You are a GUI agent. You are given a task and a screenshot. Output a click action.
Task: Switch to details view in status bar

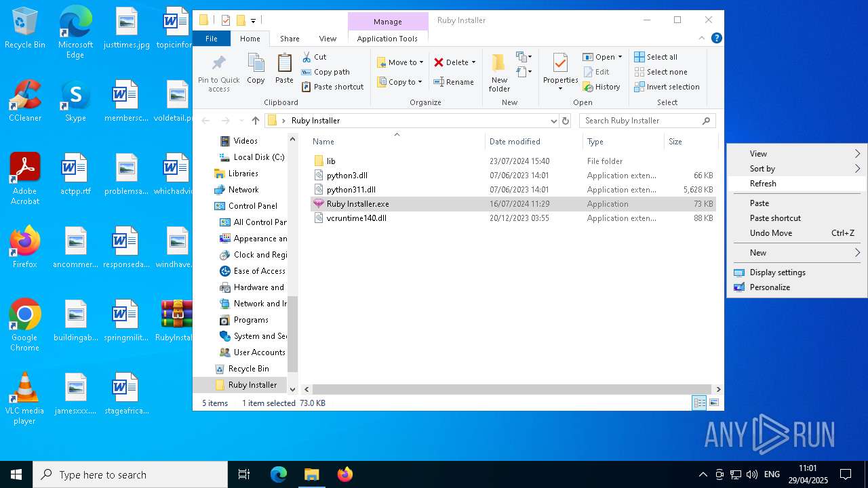pos(699,403)
